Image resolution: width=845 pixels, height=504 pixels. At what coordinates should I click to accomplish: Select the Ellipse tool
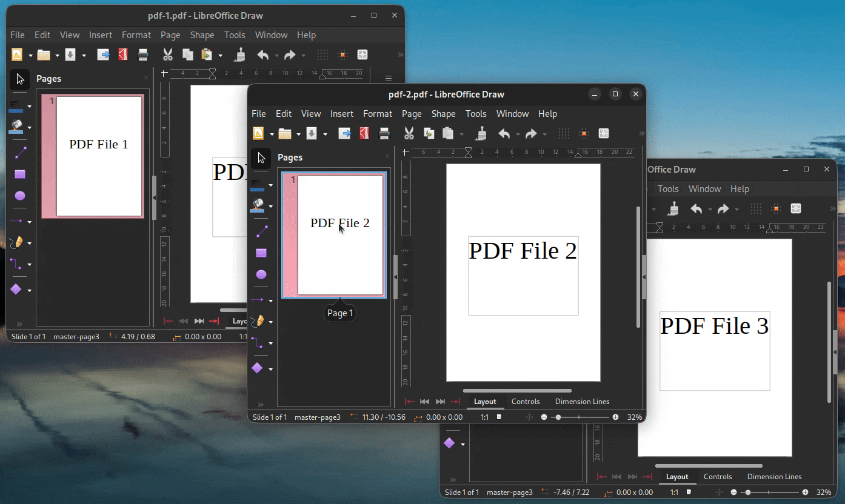[261, 274]
